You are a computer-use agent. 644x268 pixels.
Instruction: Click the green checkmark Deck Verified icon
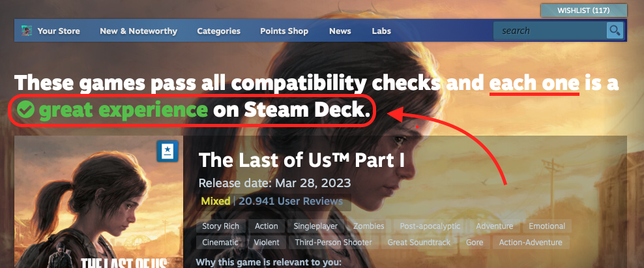tap(27, 110)
